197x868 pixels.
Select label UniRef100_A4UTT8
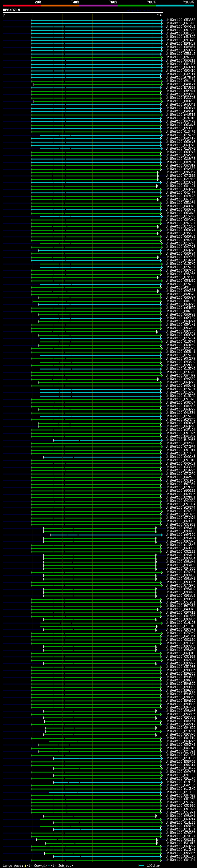point(180,115)
